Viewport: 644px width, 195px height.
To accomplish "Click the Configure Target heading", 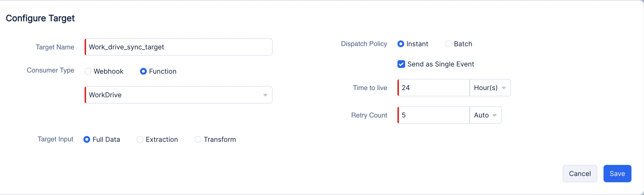I will click(x=40, y=18).
